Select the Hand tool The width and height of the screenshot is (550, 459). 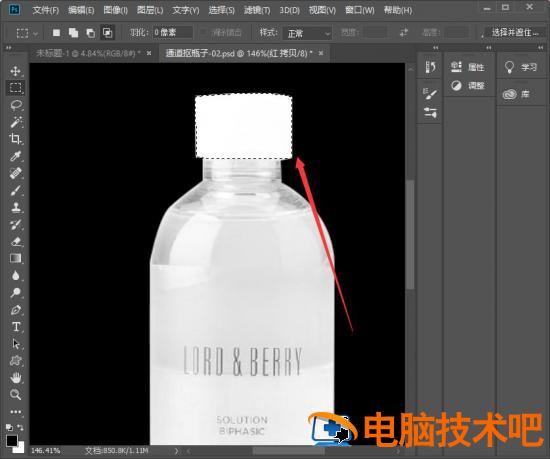click(x=15, y=378)
